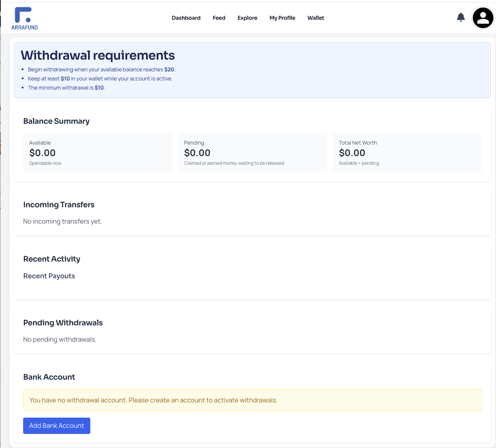The image size is (496, 448).
Task: Click the line about keeping at least $10
Action: click(100, 79)
